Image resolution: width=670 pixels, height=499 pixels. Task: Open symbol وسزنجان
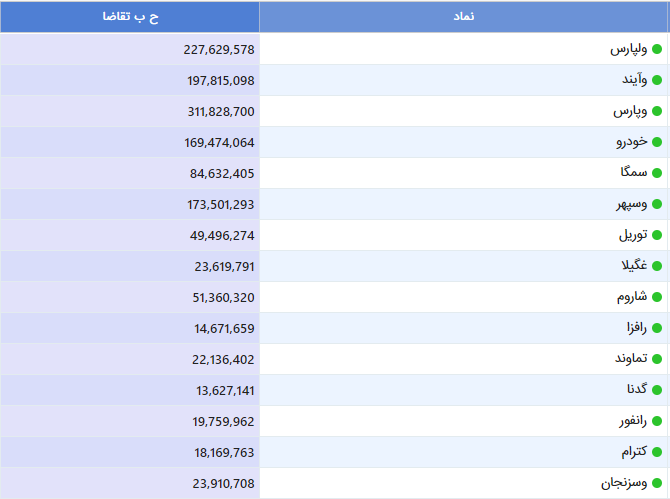(x=624, y=483)
